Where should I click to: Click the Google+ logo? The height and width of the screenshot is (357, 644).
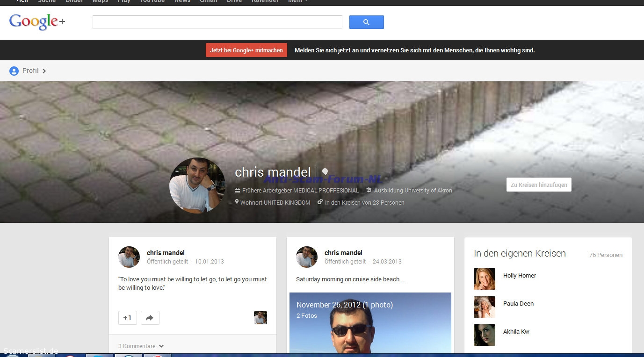[37, 22]
